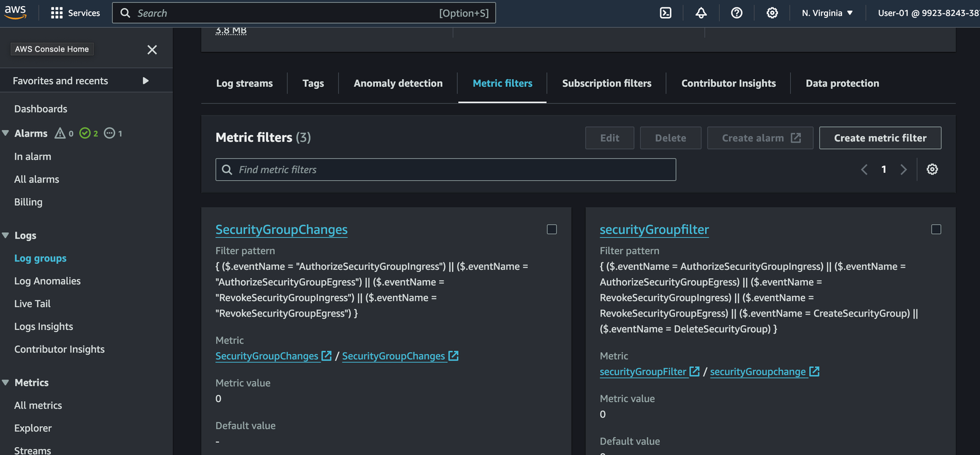
Task: Collapse the Metrics sidebar section
Action: (6, 383)
